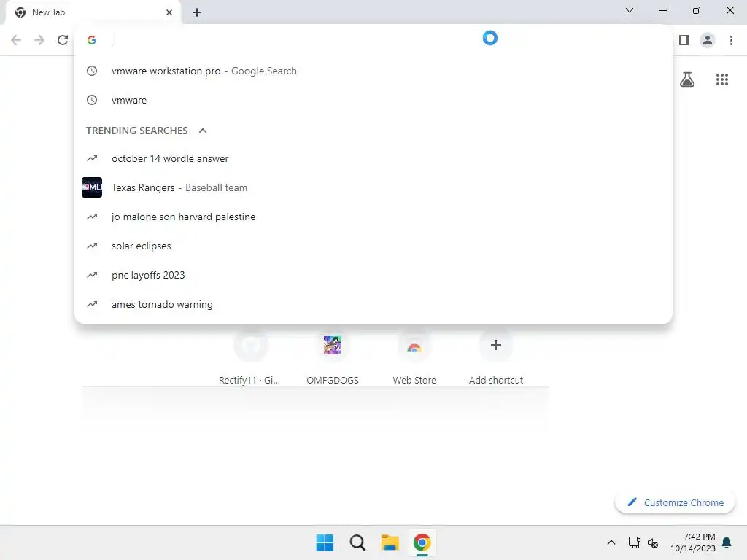Image resolution: width=747 pixels, height=560 pixels.
Task: Click the browser back arrow
Action: pyautogui.click(x=16, y=40)
